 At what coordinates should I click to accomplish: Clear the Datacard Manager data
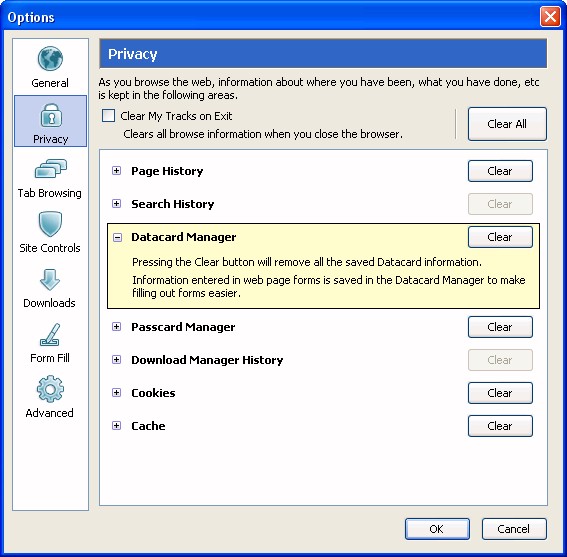(x=500, y=237)
